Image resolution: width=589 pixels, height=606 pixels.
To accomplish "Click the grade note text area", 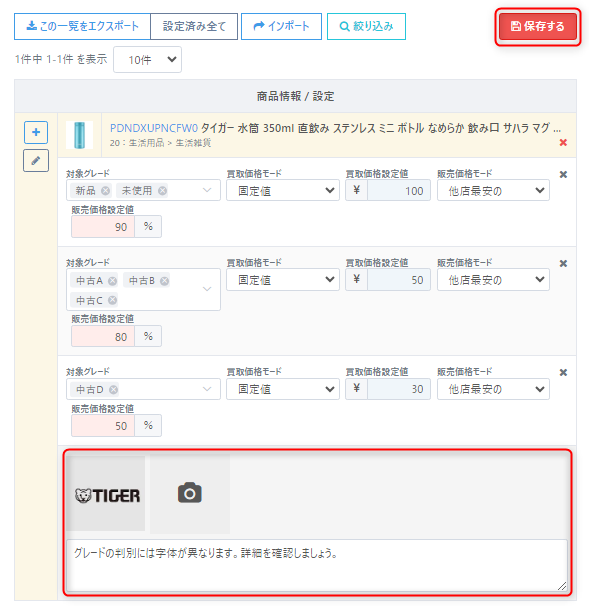I will pyautogui.click(x=317, y=565).
